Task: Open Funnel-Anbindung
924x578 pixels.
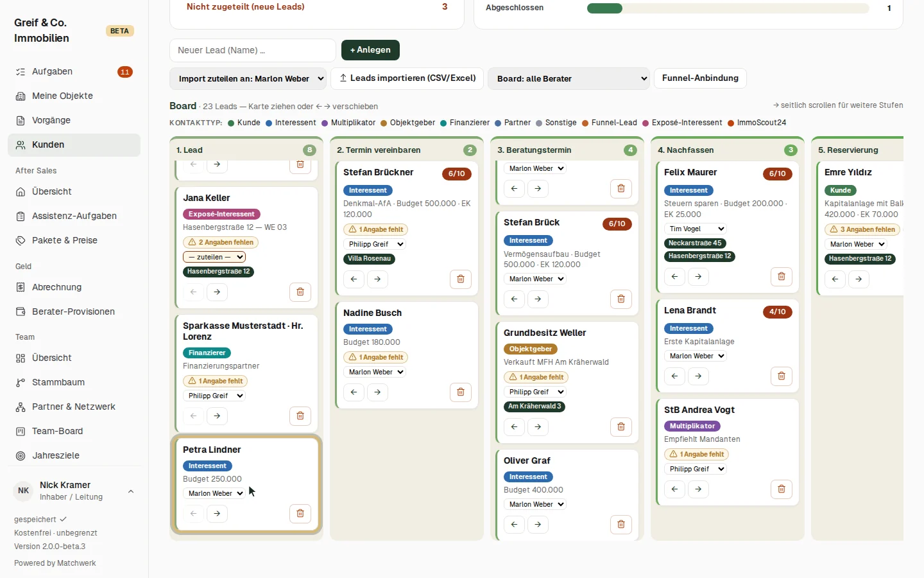Action: (x=700, y=78)
